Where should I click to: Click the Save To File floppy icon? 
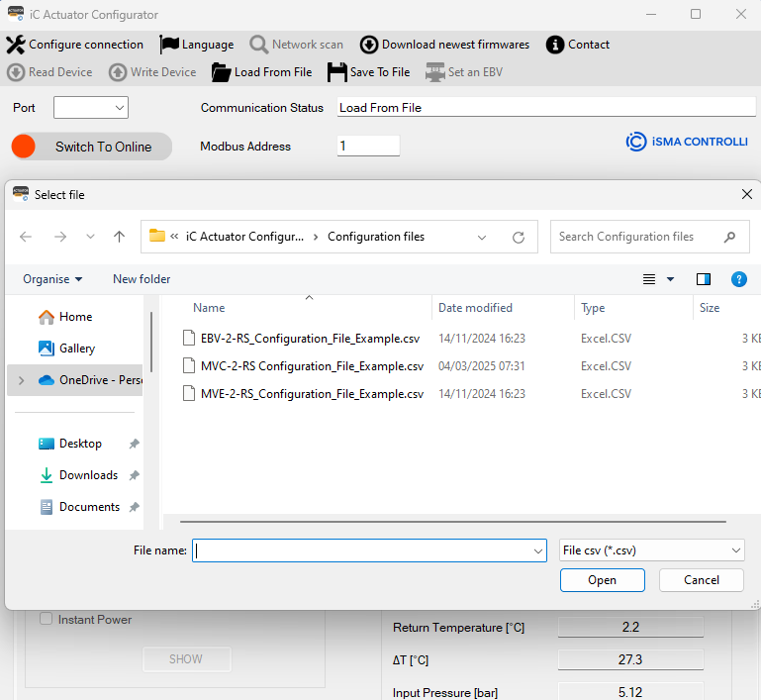(x=336, y=72)
